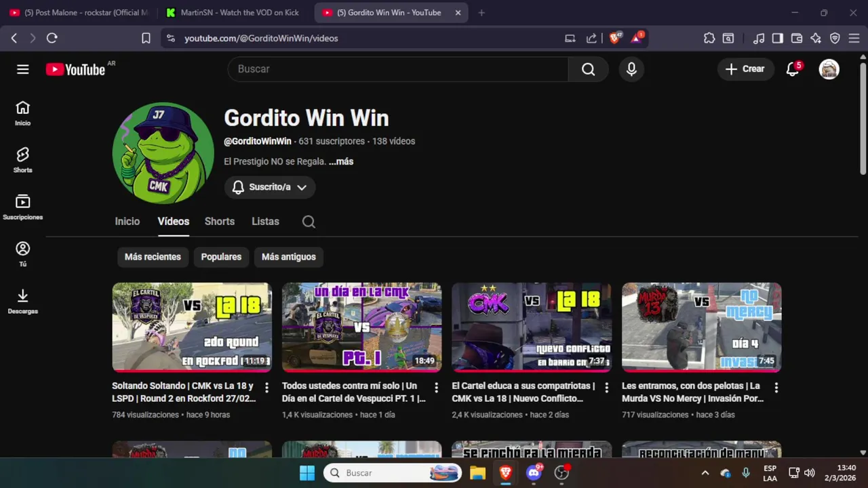This screenshot has width=868, height=488.
Task: Open Inicio in the left sidebar
Action: (x=23, y=113)
